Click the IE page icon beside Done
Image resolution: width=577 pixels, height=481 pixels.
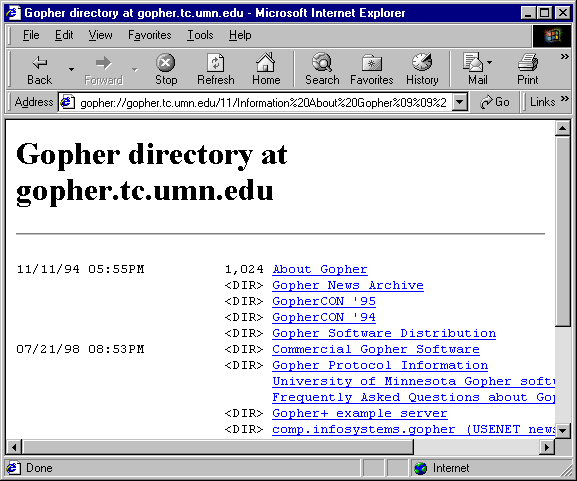point(13,468)
